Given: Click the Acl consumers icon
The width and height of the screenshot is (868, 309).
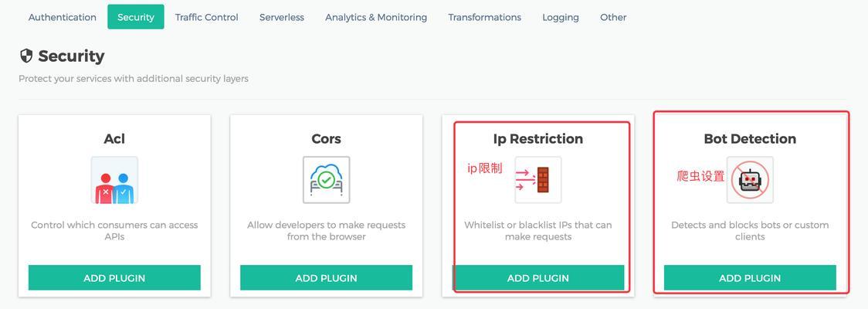Looking at the screenshot, I should 114,180.
